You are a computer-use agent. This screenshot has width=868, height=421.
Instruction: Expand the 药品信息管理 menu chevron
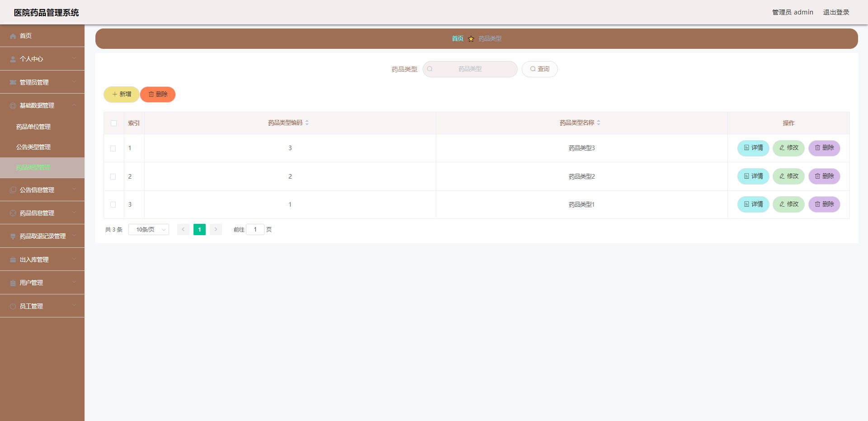click(x=74, y=213)
